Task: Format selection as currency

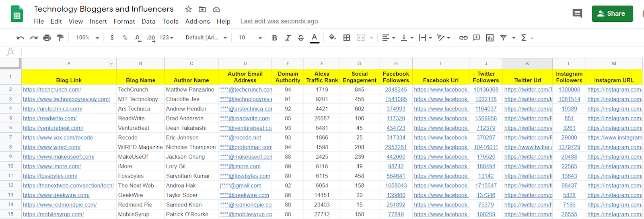Action: [112, 38]
